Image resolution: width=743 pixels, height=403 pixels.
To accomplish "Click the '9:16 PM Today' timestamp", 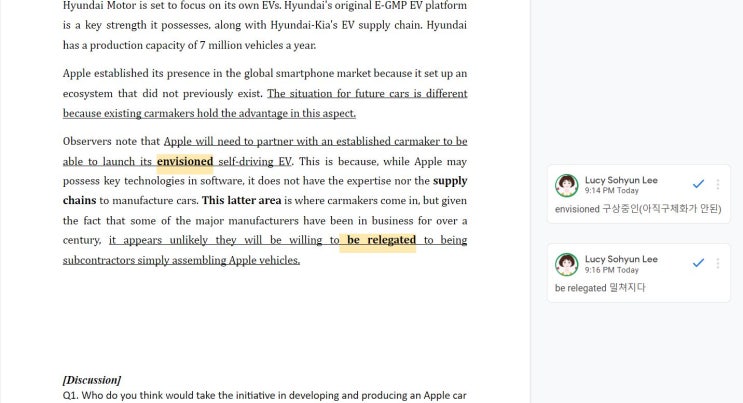I will click(x=611, y=270).
